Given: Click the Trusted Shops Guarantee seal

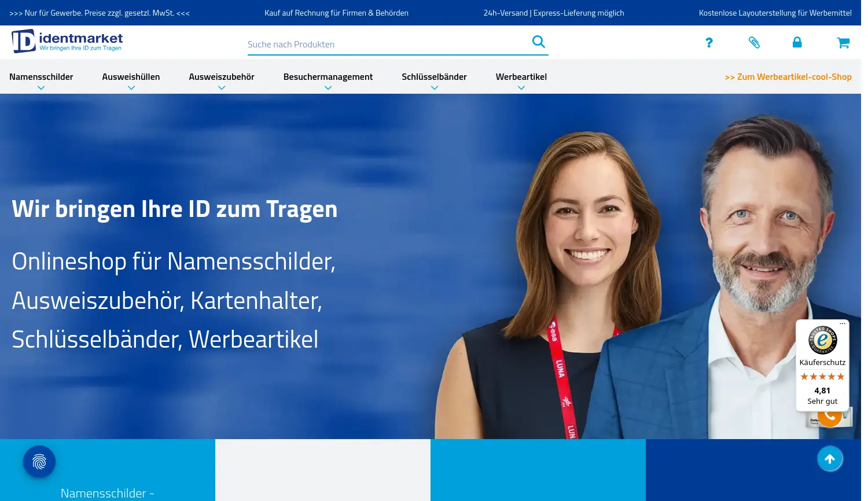Looking at the screenshot, I should pos(822,341).
